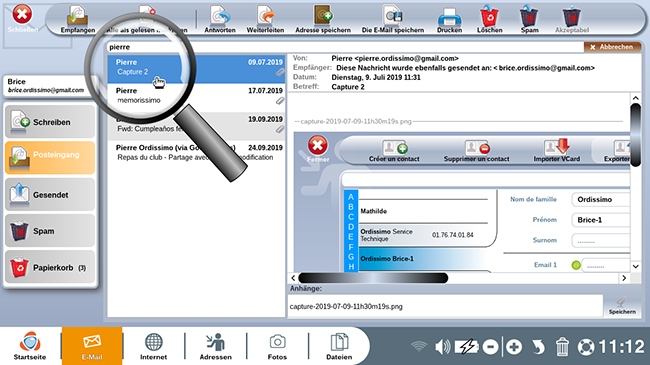Image resolution: width=650 pixels, height=365 pixels.
Task: Cancel the search with Abbrechen
Action: pyautogui.click(x=612, y=47)
